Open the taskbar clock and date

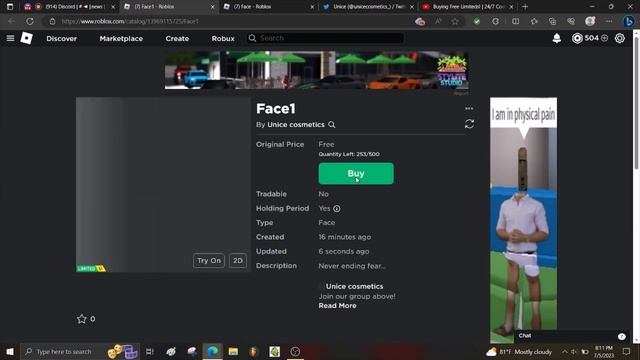pos(604,351)
